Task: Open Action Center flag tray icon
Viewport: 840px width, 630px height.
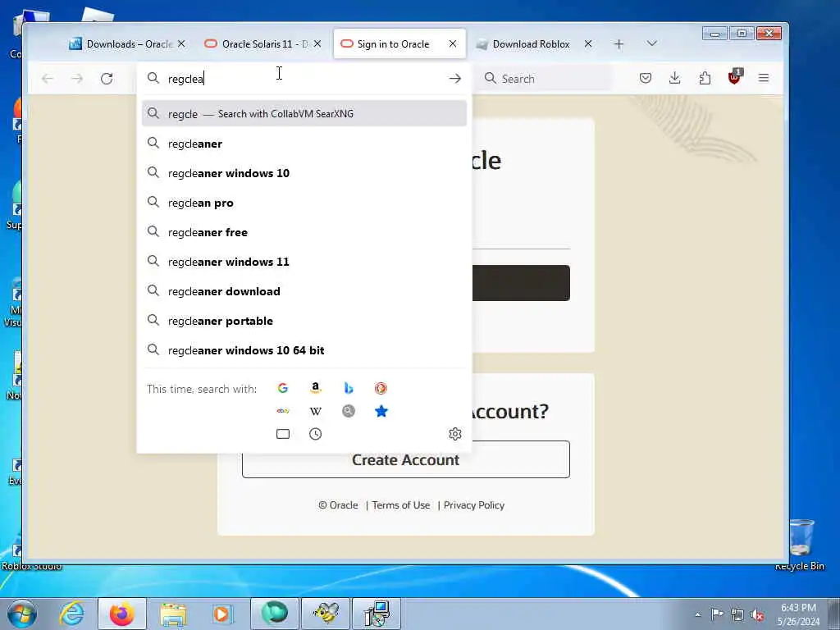Action: point(717,614)
